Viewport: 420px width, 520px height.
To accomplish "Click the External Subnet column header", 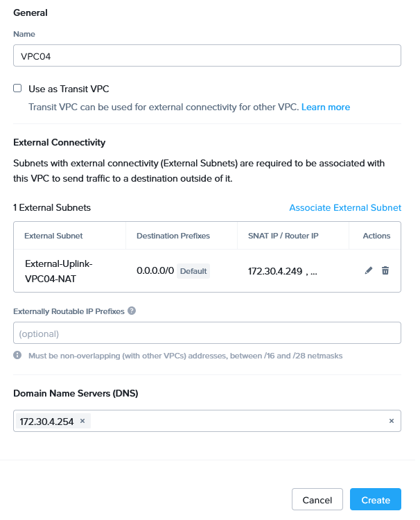I will point(53,236).
